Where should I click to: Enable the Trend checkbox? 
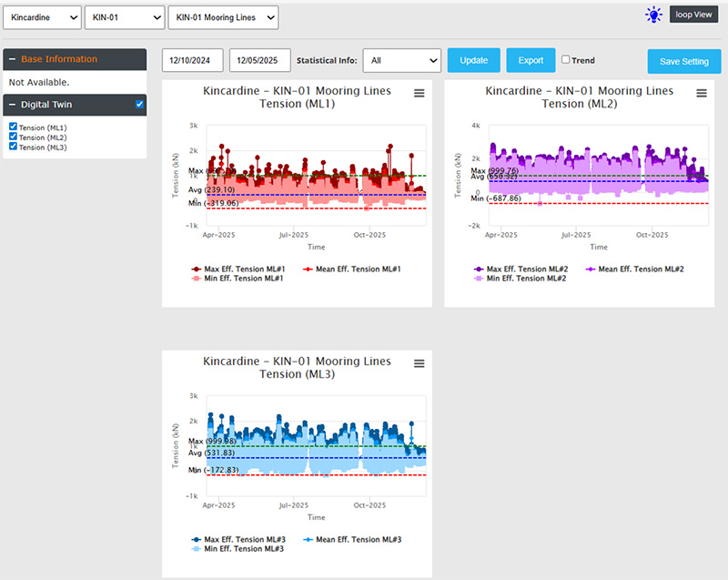pyautogui.click(x=566, y=60)
